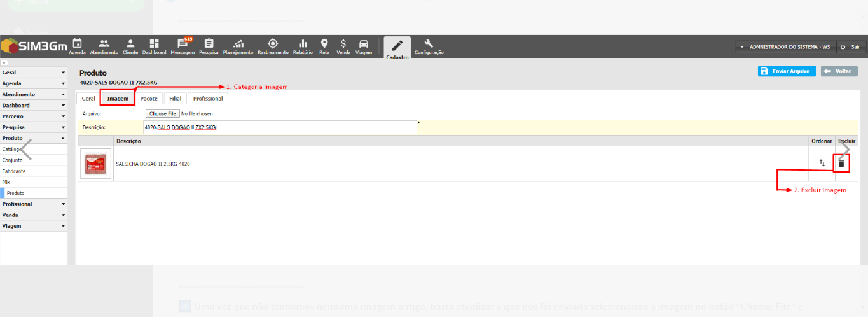Open the Viagem car icon
Screen dimensions: 868x317
coord(364,44)
